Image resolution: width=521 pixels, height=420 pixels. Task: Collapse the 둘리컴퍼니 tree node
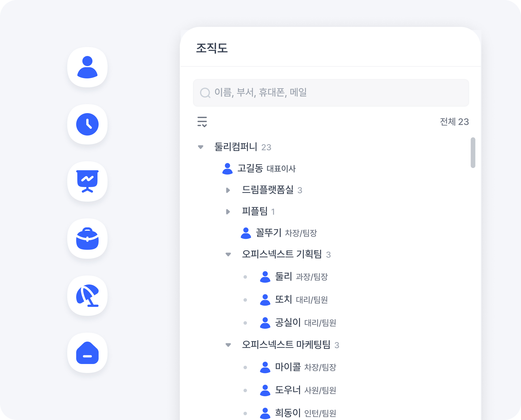[x=201, y=147]
